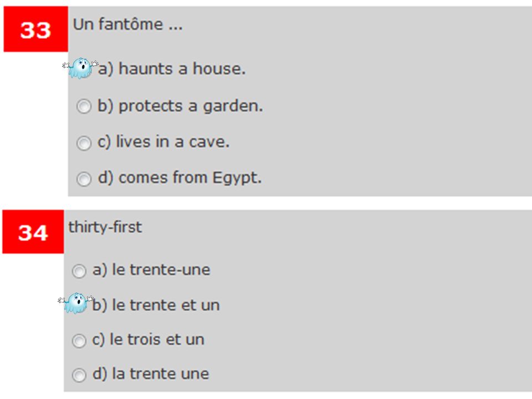Viewport: 532px width, 399px height.
Task: Click the question prompt 'Un fantôme ...'
Action: (128, 24)
